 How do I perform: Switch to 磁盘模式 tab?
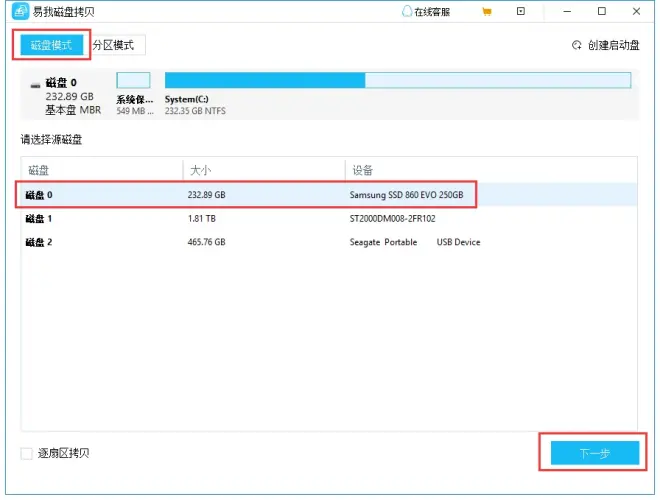coord(51,45)
